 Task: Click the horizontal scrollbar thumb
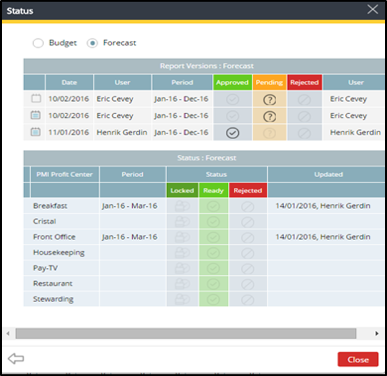pyautogui.click(x=186, y=333)
